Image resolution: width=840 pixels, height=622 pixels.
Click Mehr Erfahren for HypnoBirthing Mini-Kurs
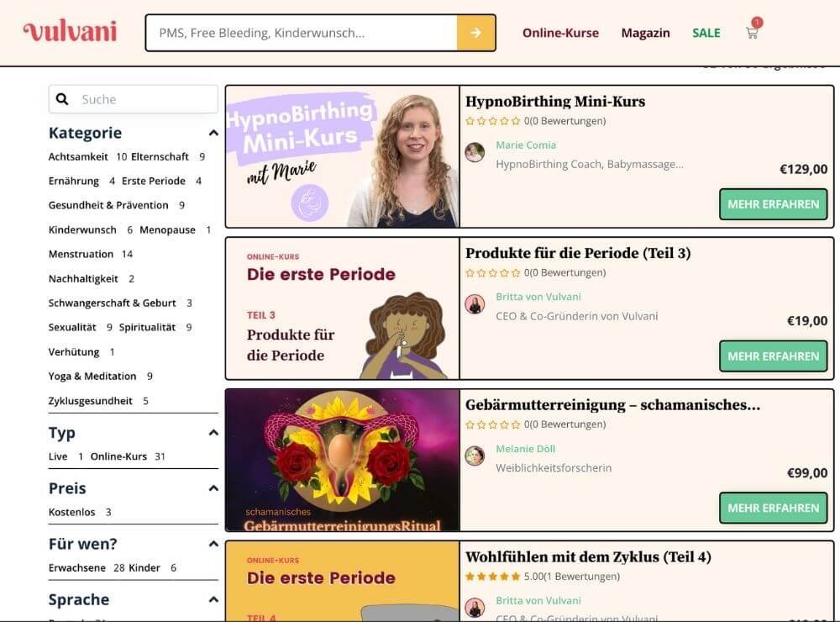click(x=773, y=204)
